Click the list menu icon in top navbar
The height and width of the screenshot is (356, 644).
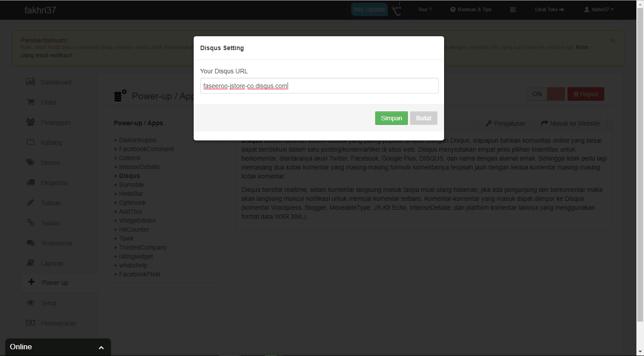(513, 9)
